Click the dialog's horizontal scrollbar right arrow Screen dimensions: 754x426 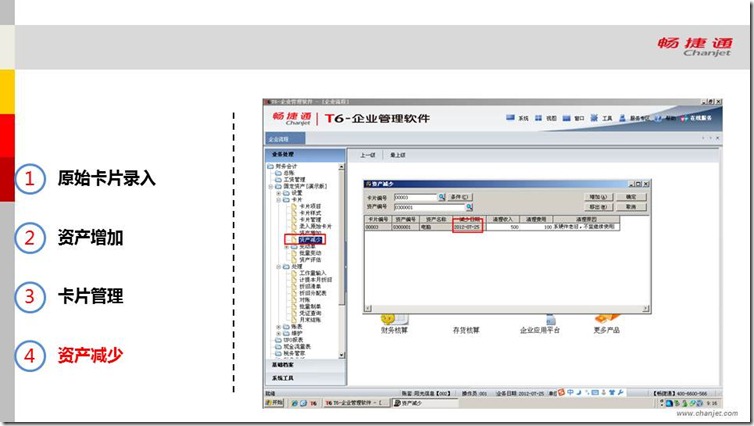[646, 309]
